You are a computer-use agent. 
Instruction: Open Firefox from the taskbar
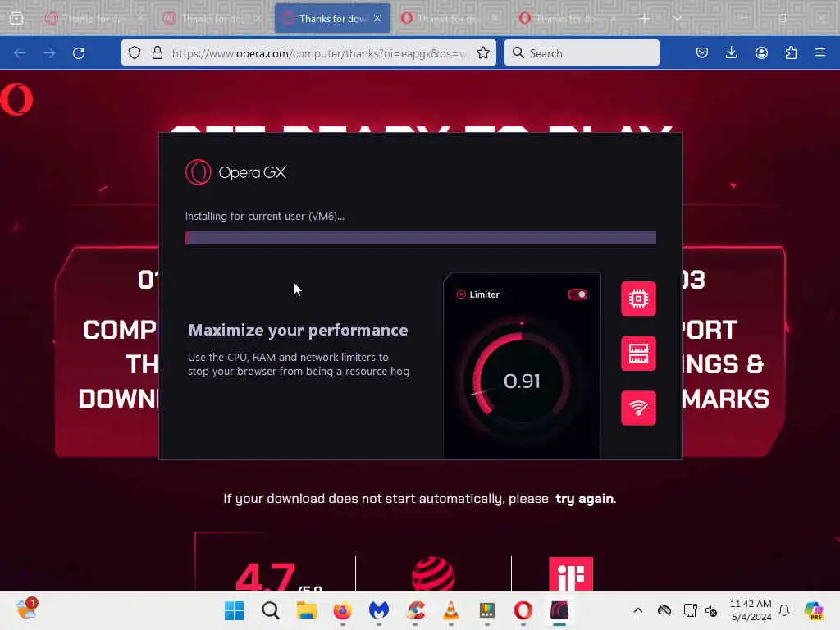point(342,610)
